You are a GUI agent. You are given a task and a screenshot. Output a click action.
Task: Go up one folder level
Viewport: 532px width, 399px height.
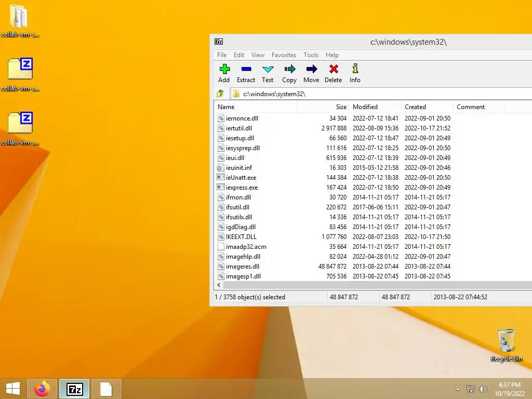[220, 94]
